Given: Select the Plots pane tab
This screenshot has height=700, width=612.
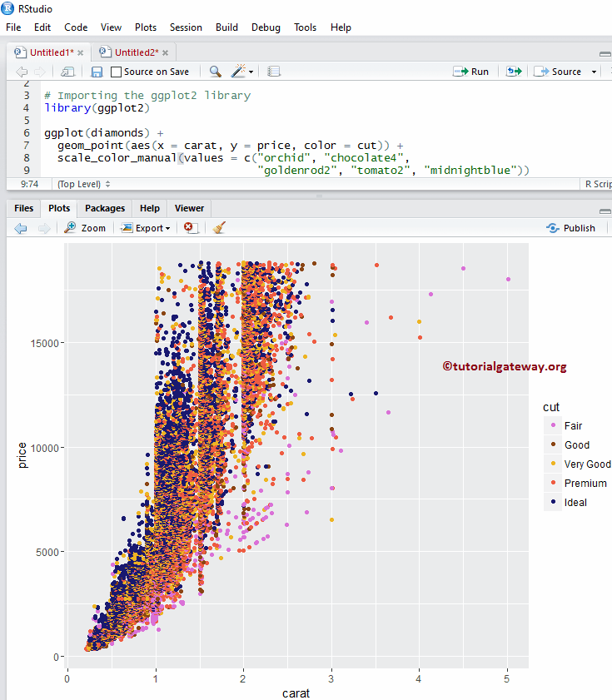Looking at the screenshot, I should [x=59, y=208].
